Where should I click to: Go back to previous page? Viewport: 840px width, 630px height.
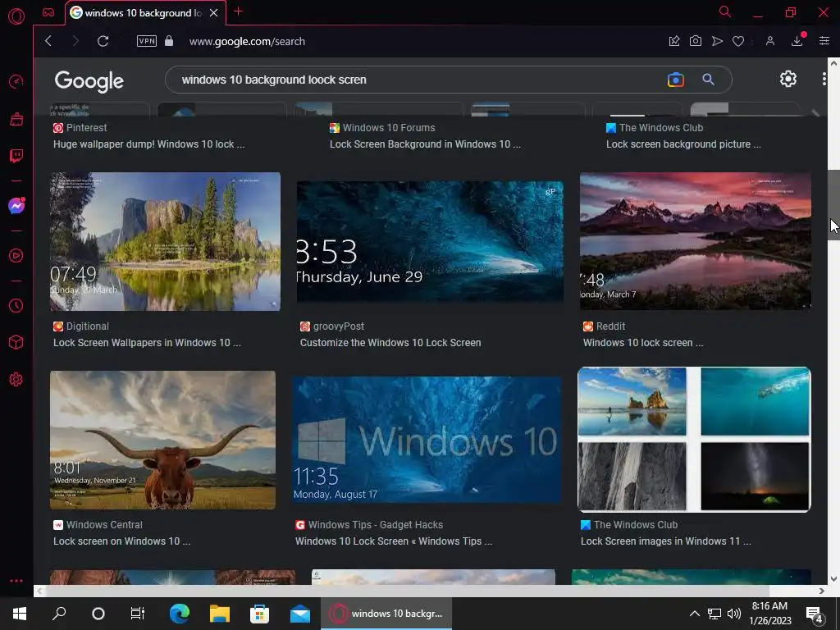click(x=48, y=41)
